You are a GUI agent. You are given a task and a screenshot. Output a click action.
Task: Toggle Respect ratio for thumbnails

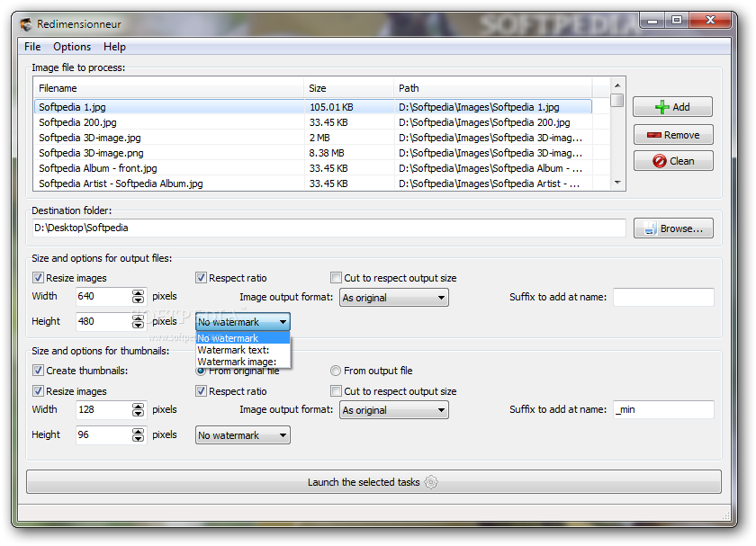click(x=201, y=391)
